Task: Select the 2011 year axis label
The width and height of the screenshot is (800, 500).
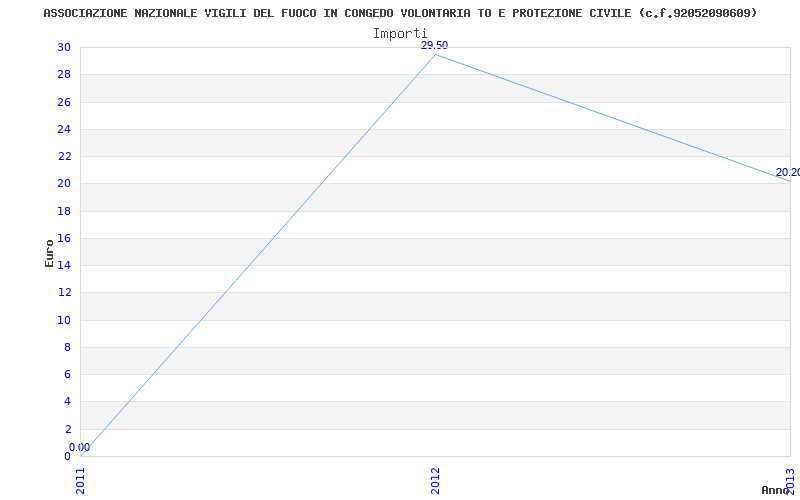Action: click(81, 481)
